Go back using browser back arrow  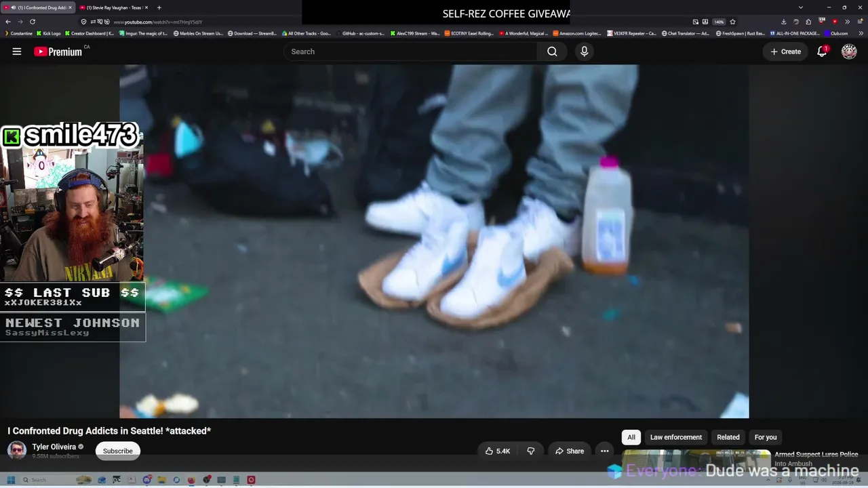point(8,22)
